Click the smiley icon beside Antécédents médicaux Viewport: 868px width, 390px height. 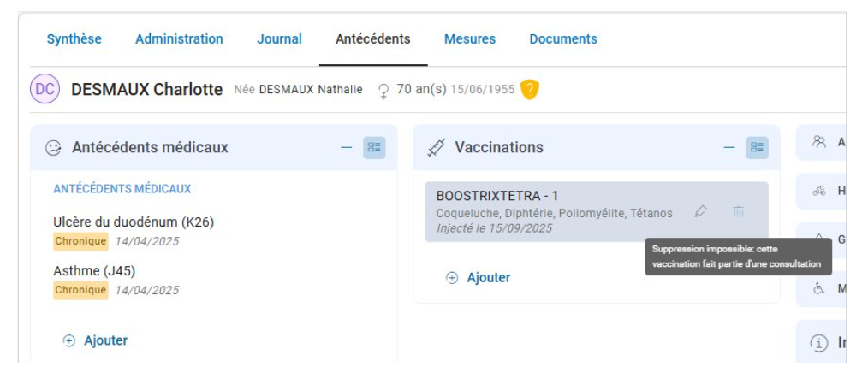click(x=53, y=148)
